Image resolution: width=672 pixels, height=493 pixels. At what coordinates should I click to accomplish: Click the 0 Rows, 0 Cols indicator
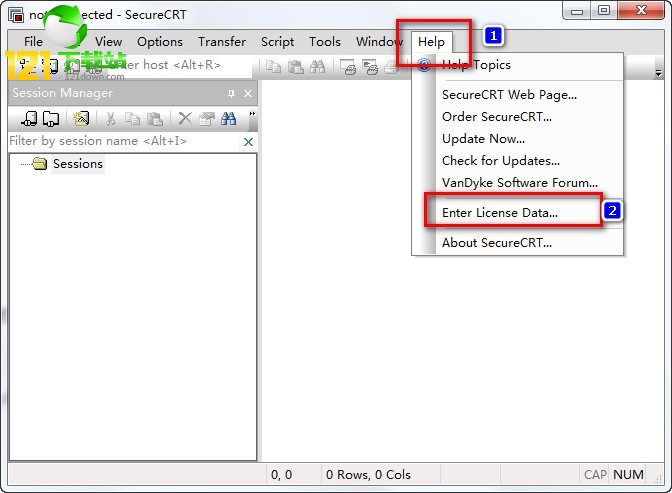[368, 475]
